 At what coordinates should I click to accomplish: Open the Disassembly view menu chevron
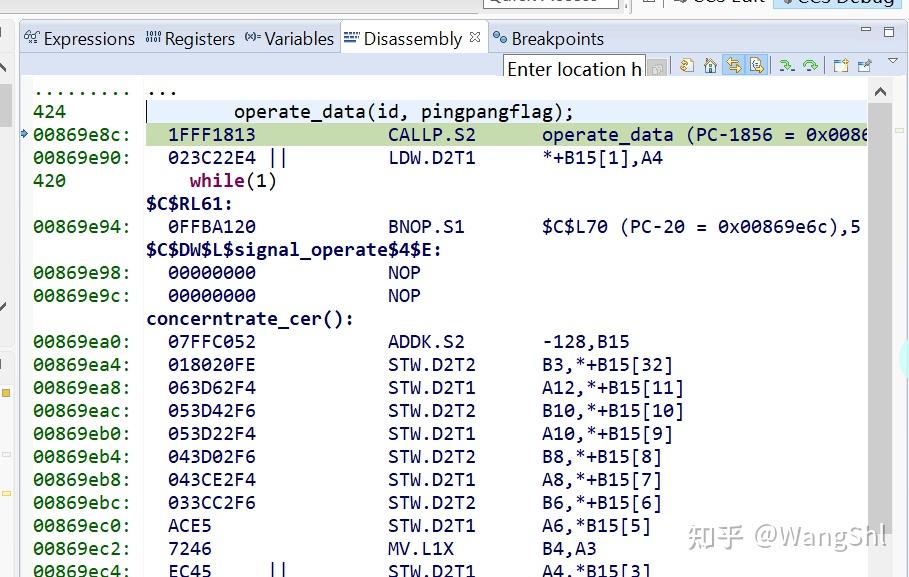pos(893,62)
